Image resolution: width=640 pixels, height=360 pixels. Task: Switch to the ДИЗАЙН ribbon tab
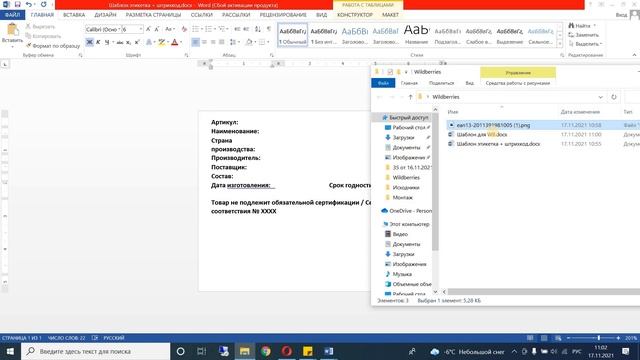pyautogui.click(x=105, y=15)
